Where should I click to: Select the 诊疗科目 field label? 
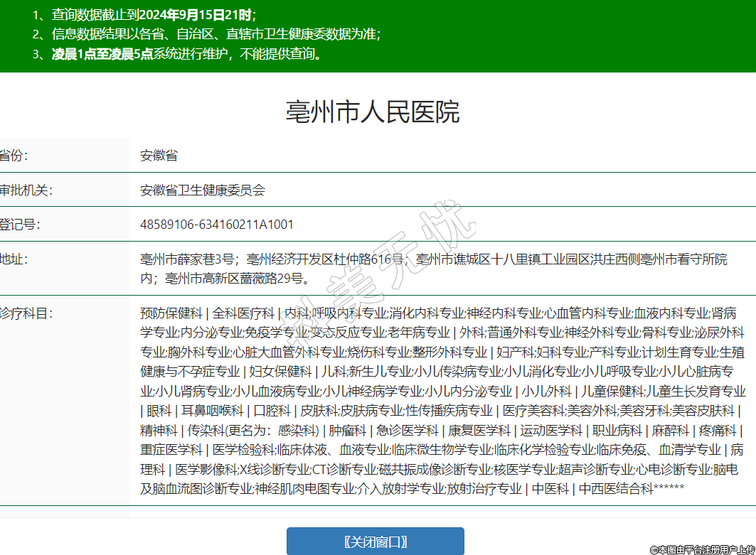(26, 313)
